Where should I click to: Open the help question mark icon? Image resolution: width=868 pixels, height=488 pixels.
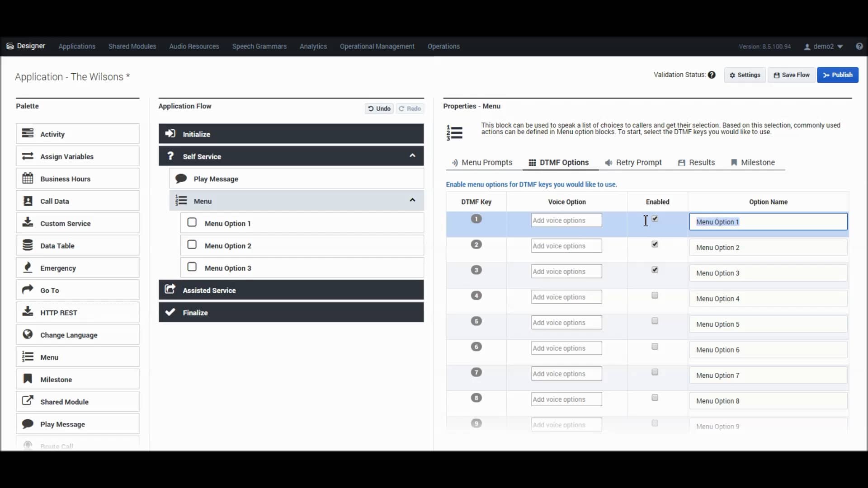tap(860, 46)
